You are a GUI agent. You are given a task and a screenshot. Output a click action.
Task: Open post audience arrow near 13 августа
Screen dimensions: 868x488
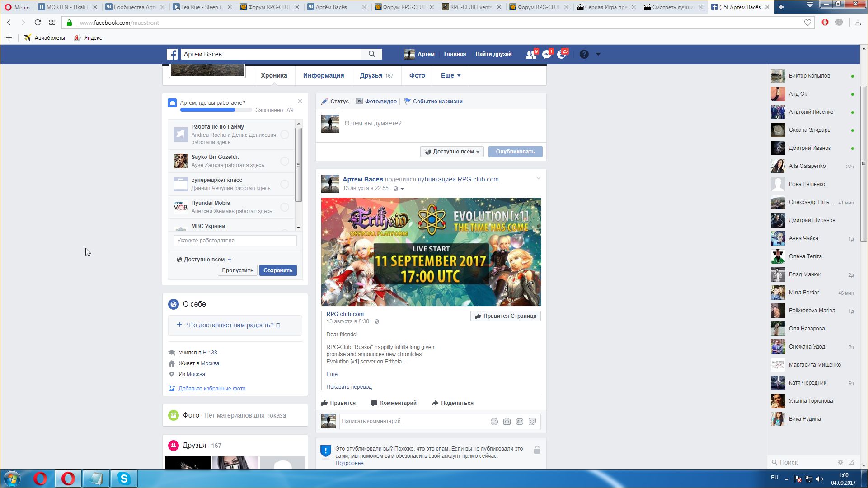[x=402, y=189]
